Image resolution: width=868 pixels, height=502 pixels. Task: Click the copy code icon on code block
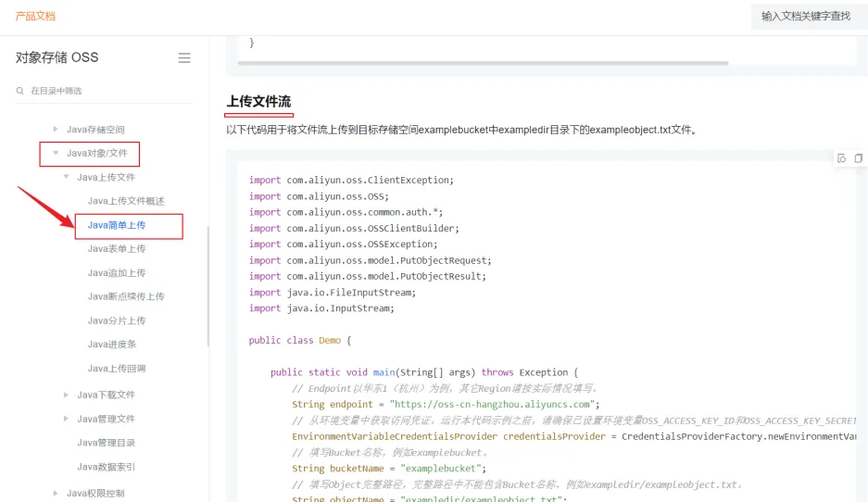858,158
